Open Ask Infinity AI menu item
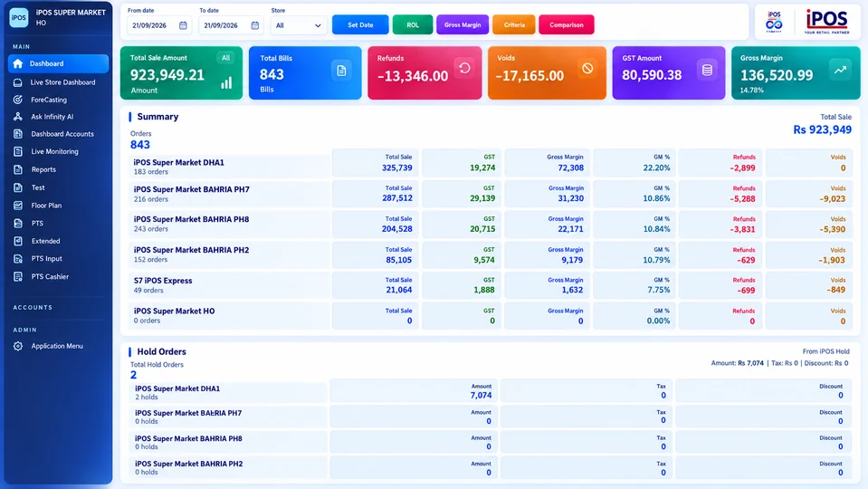This screenshot has height=489, width=868. 58,117
